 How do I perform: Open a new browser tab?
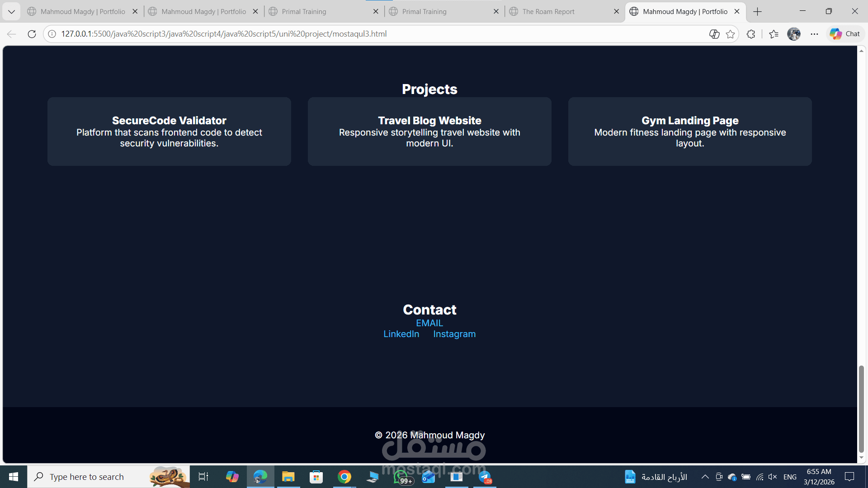pyautogui.click(x=758, y=11)
